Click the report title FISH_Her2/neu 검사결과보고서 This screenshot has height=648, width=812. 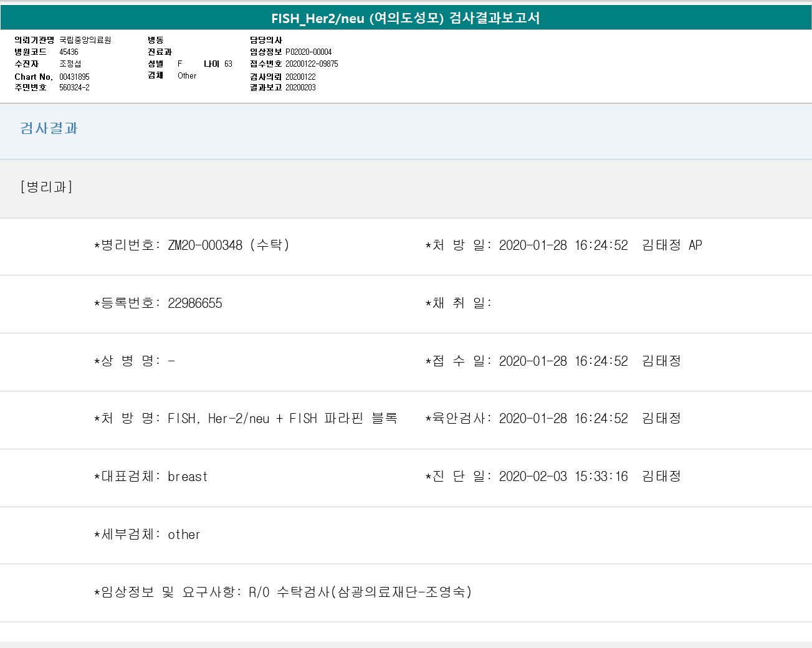406,18
